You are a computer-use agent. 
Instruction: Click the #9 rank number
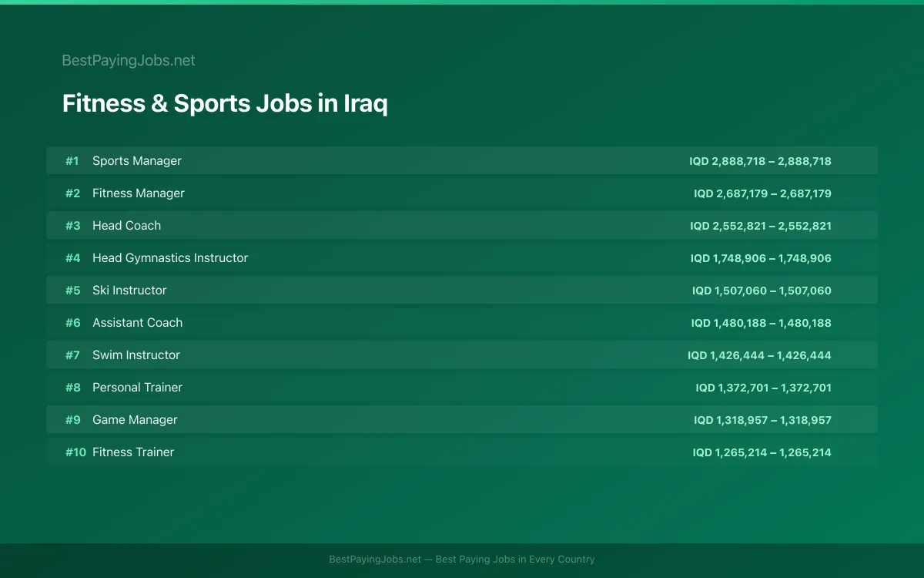coord(72,420)
